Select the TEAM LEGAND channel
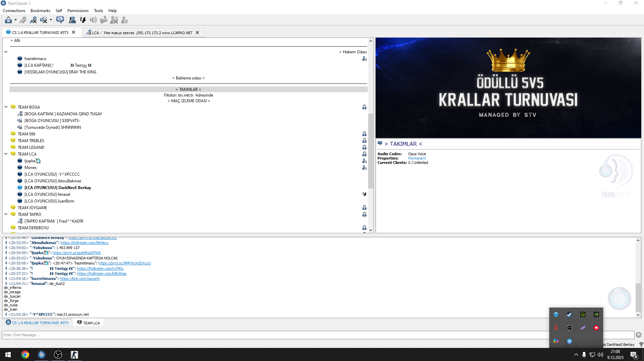The image size is (644, 361). click(31, 147)
